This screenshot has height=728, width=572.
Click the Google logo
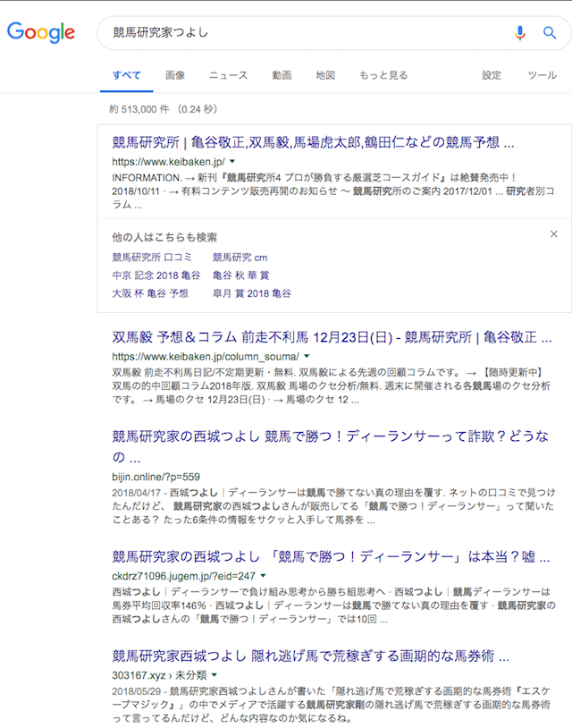[x=41, y=32]
